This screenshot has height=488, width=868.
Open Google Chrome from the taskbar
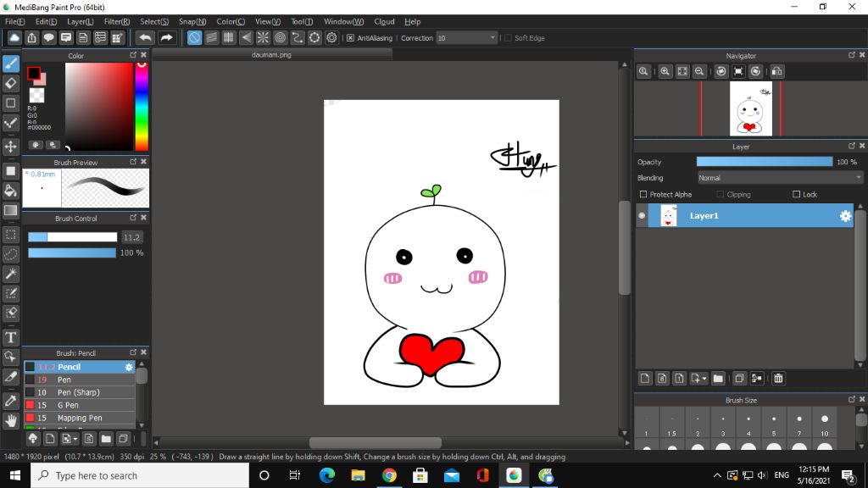pos(389,475)
